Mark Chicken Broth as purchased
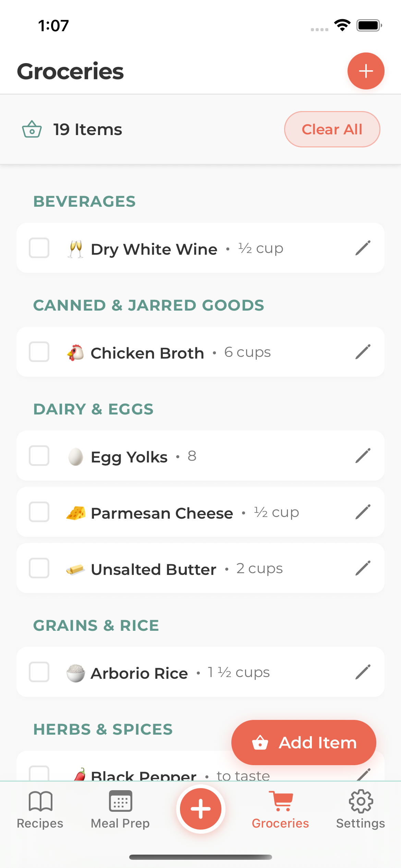The width and height of the screenshot is (401, 868). click(39, 352)
